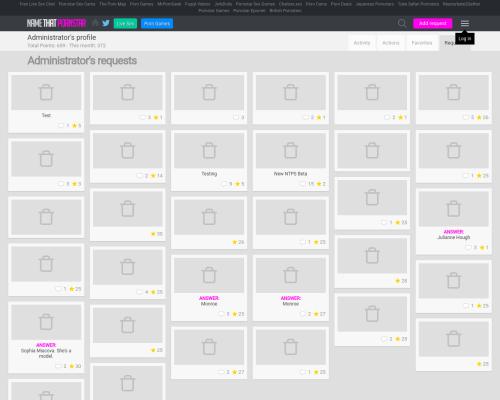Viewport: 500px width, 400px height.
Task: Click star icon on Testing card
Action: pos(238,184)
